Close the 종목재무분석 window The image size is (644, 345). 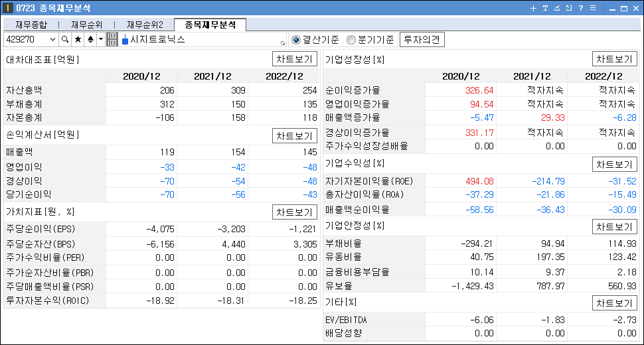[x=636, y=9]
